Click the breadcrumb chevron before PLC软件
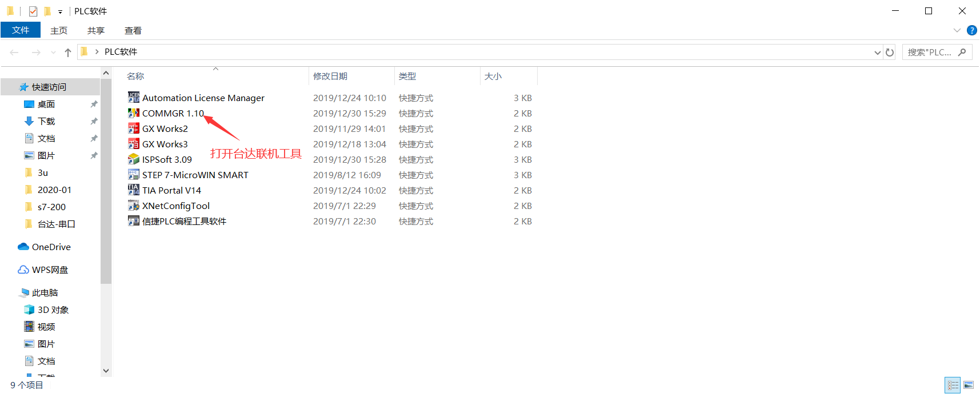 tap(97, 52)
